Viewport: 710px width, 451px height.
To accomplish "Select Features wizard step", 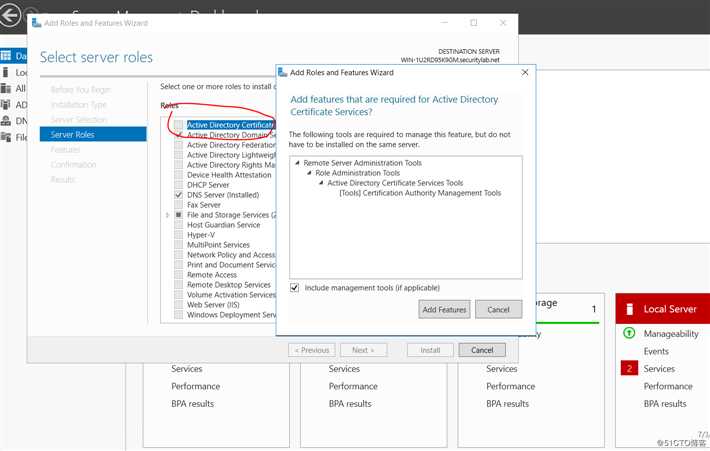I will 65,149.
